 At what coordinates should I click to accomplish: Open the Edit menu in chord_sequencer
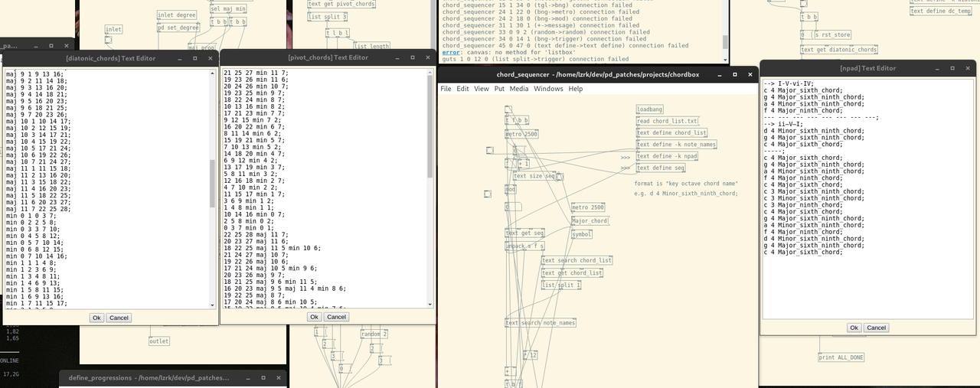463,89
